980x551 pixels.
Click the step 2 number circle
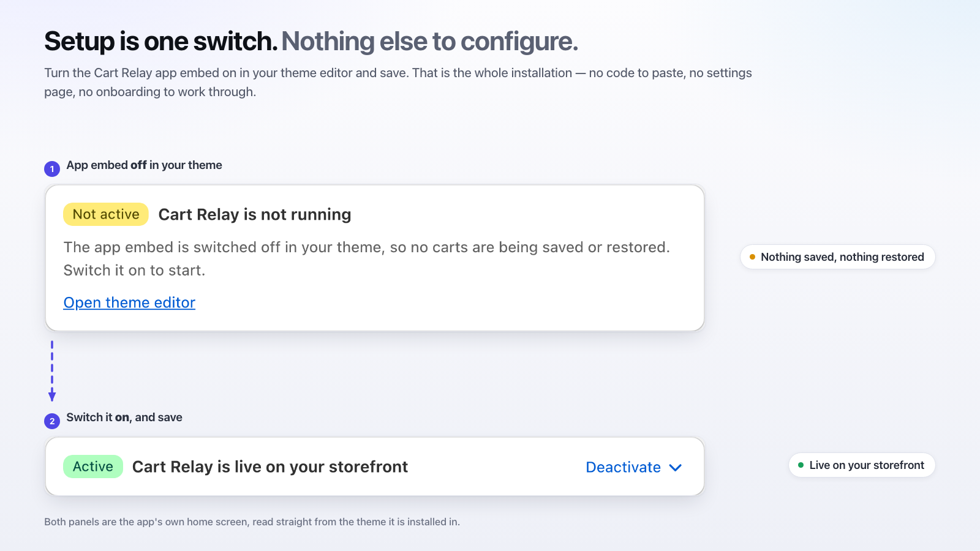click(52, 421)
